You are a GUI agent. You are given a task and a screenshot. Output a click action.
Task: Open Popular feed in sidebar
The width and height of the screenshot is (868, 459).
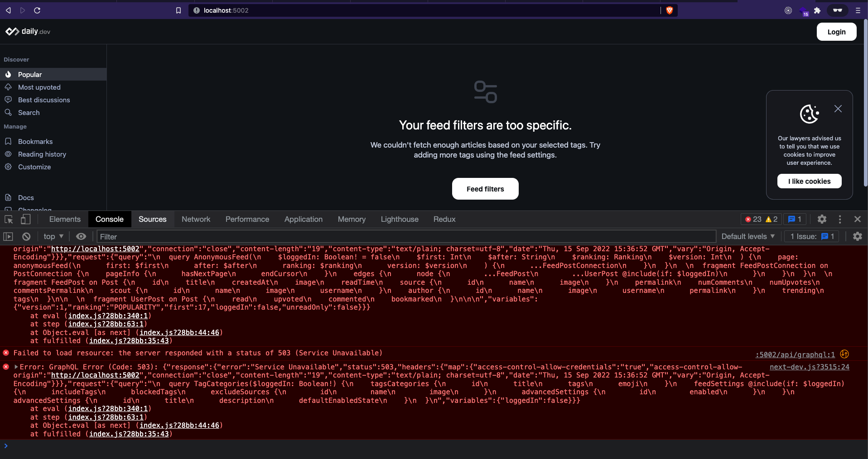point(53,74)
